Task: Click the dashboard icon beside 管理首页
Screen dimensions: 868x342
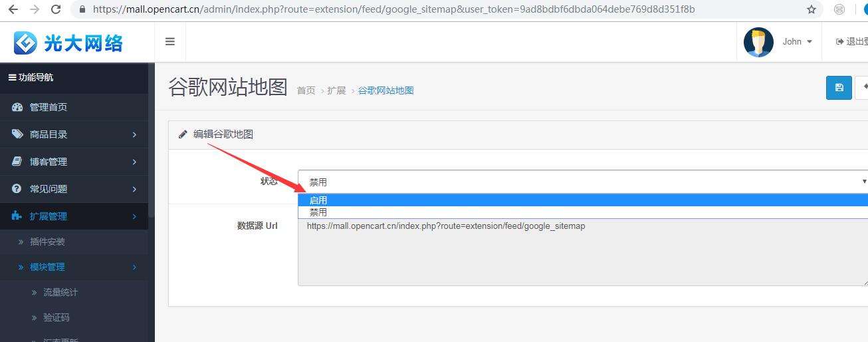Action: 17,107
